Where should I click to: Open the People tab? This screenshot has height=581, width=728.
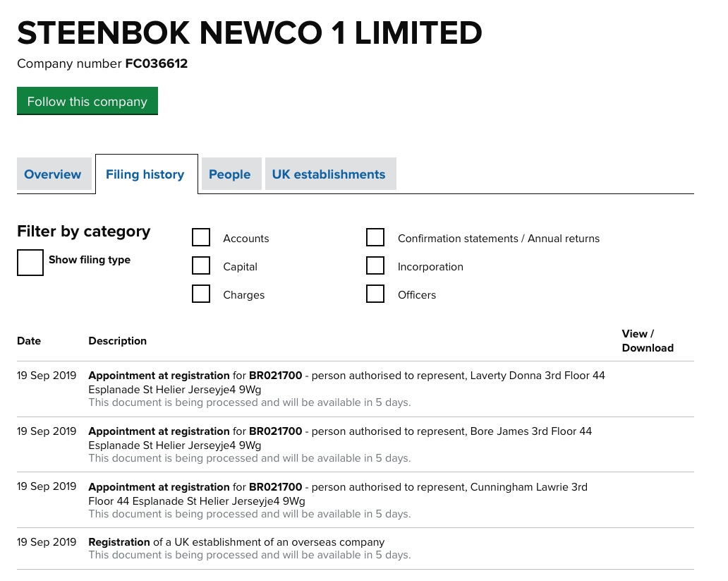point(230,174)
